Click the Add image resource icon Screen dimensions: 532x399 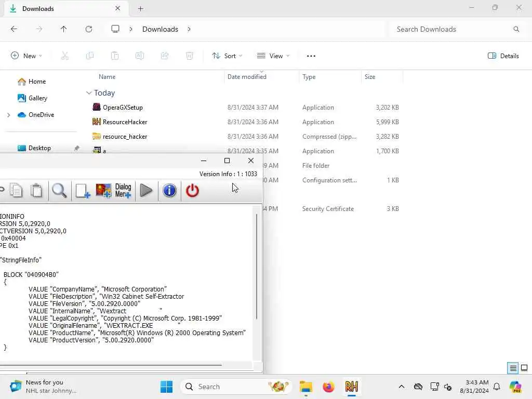coord(103,191)
